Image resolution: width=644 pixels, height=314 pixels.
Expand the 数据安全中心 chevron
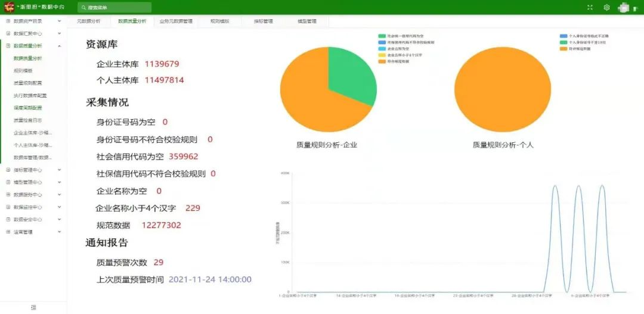[59, 219]
